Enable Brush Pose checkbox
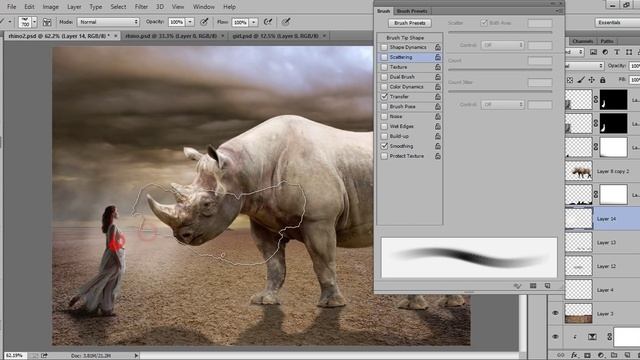The image size is (640, 360). 384,107
